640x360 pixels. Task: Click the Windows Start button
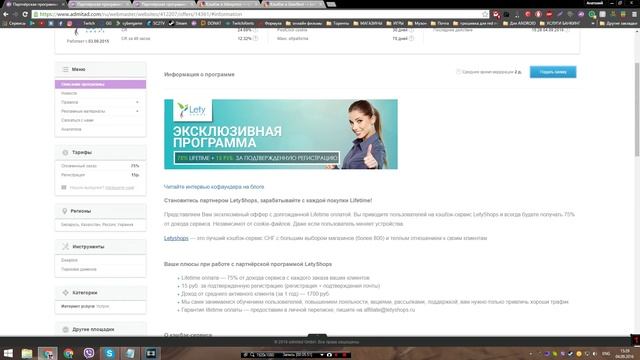8,353
